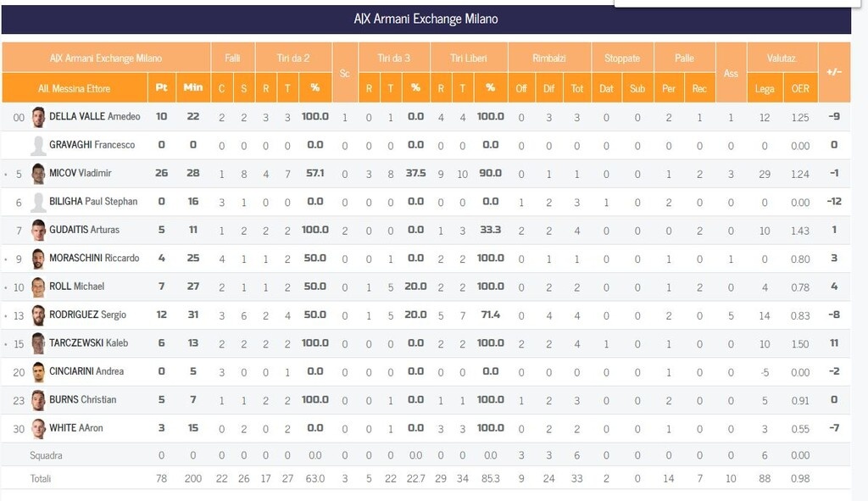Sort by the Min column header

[193, 87]
